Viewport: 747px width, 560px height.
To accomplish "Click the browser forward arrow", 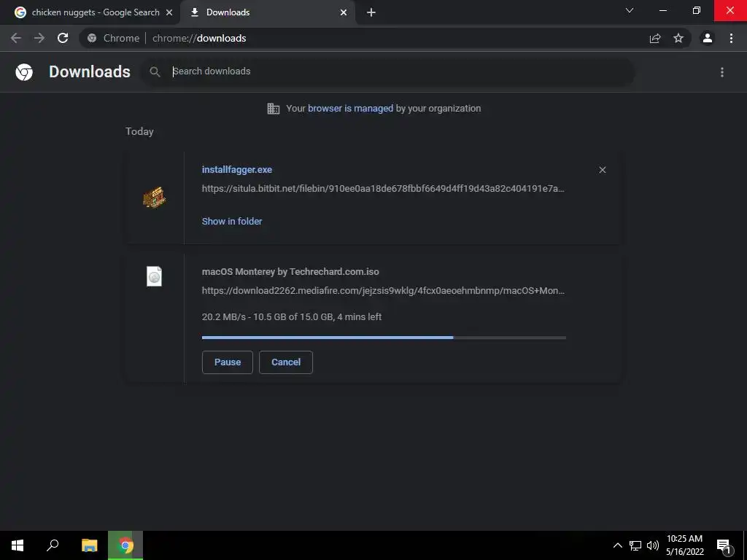I will pos(39,38).
